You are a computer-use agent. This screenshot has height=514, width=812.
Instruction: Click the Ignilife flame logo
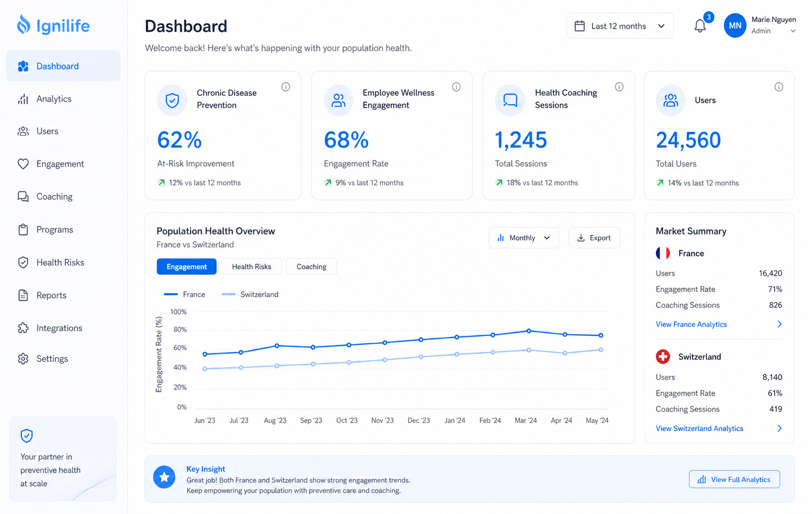coord(23,25)
